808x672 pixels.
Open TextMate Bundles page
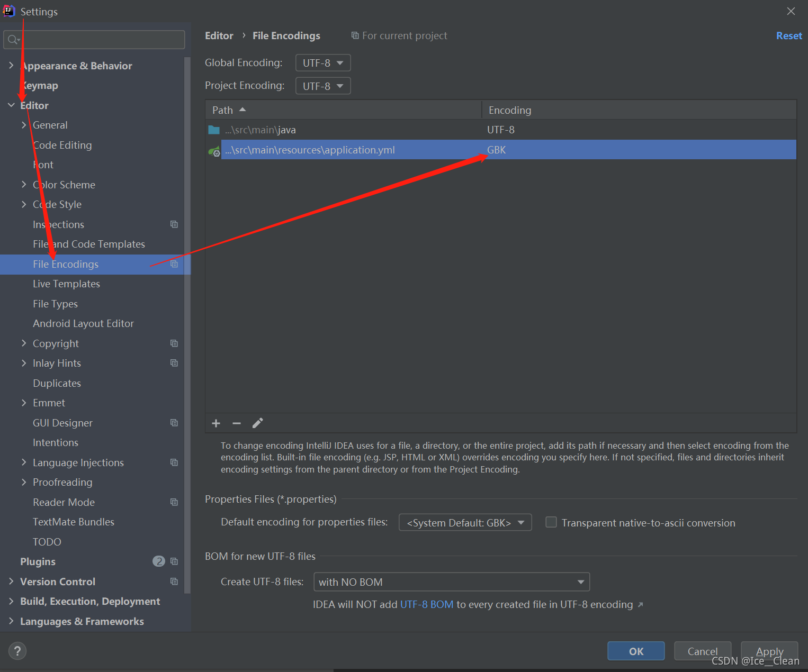click(x=74, y=522)
